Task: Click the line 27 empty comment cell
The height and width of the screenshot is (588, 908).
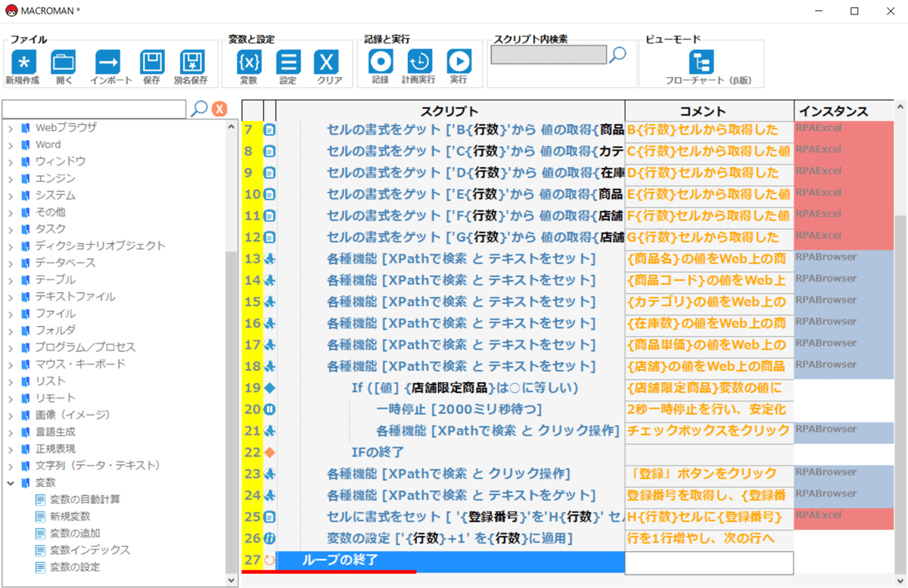Action: point(709,562)
